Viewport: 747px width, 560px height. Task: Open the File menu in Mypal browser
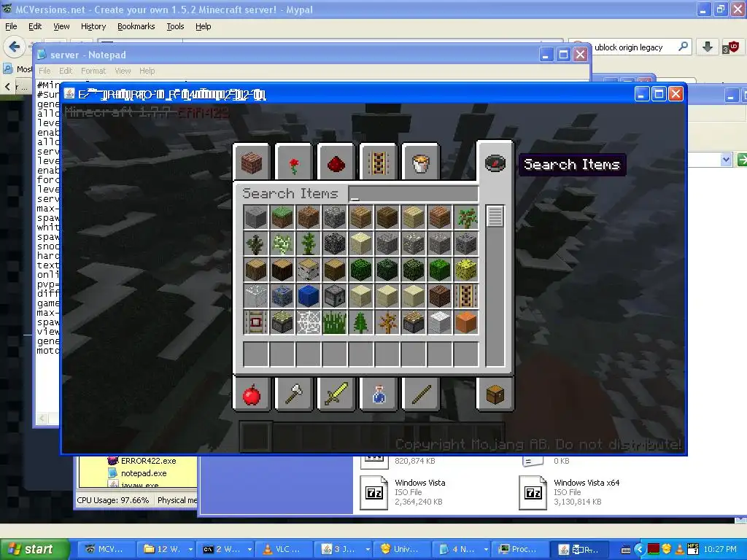coord(11,26)
